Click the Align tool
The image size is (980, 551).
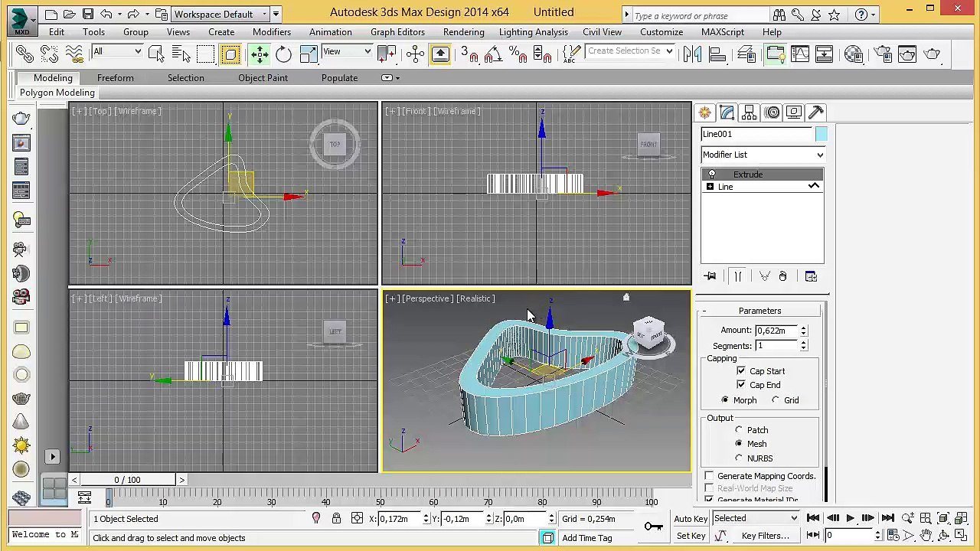pyautogui.click(x=717, y=54)
